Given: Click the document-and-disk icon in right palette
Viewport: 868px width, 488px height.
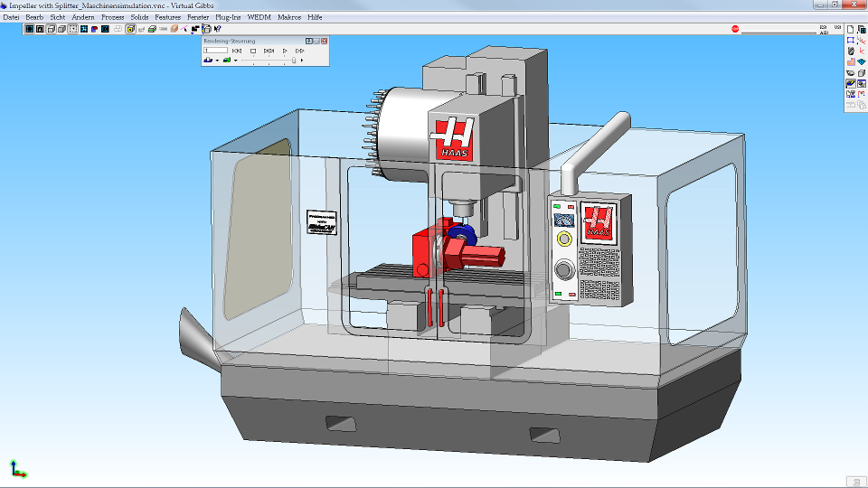Looking at the screenshot, I should (851, 94).
